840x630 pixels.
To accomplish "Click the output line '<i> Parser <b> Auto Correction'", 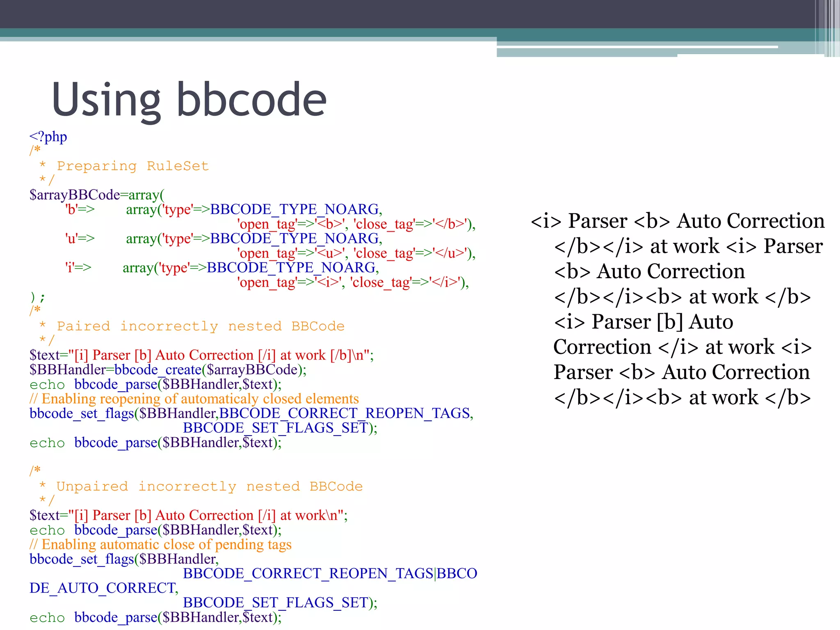I will (x=677, y=221).
